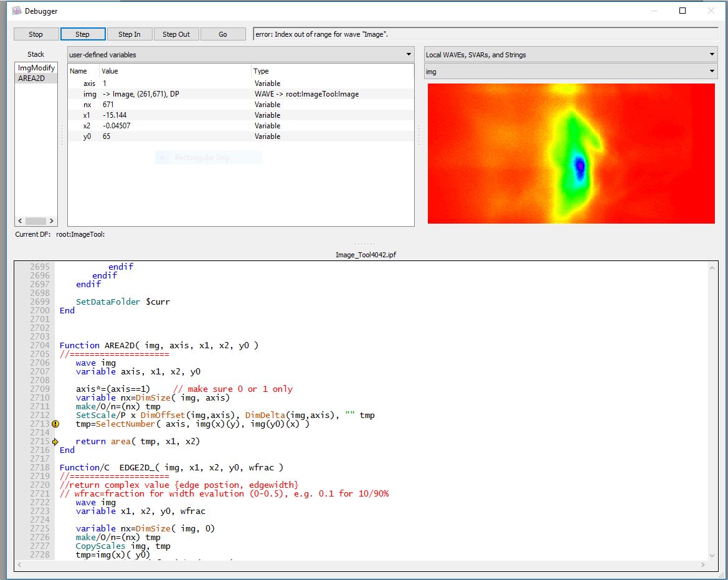The image size is (728, 580).
Task: Click the error message status field
Action: tap(485, 34)
